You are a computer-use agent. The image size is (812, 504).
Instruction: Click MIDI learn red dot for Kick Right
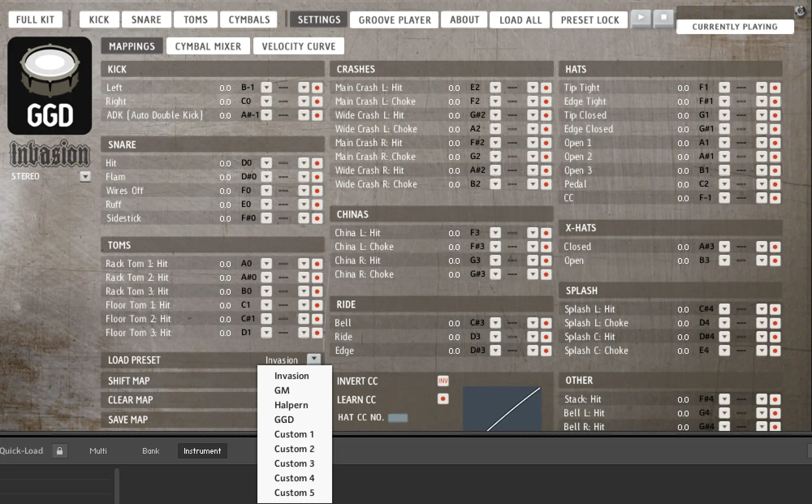point(317,101)
